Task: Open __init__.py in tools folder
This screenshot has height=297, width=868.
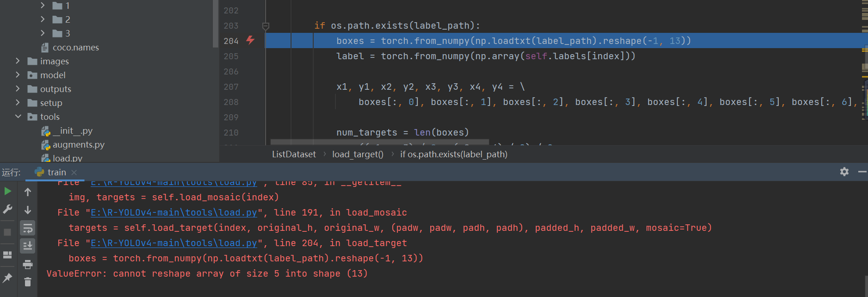Action: 73,130
